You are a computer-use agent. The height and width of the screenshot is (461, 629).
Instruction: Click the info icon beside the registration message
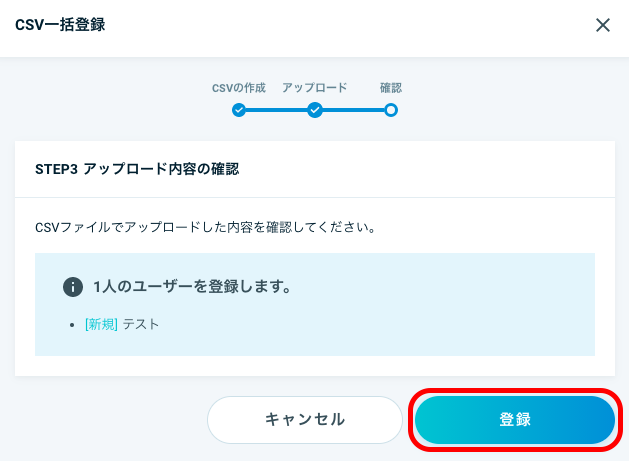[73, 287]
